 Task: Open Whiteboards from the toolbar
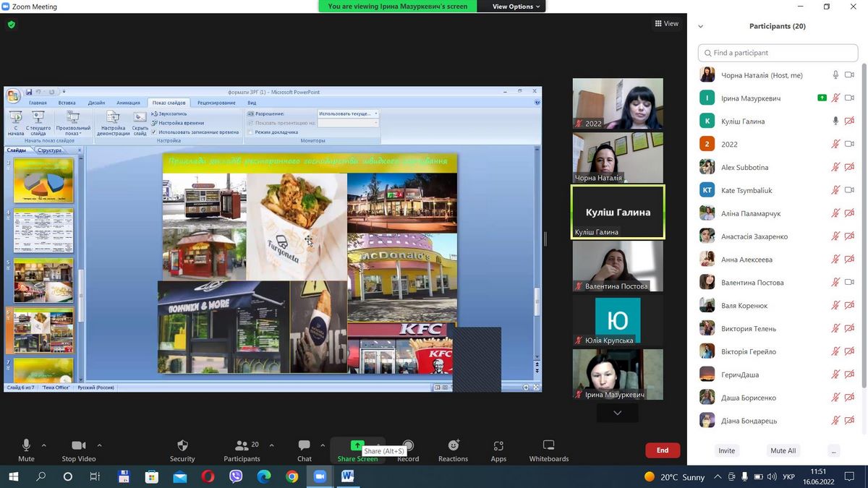548,446
